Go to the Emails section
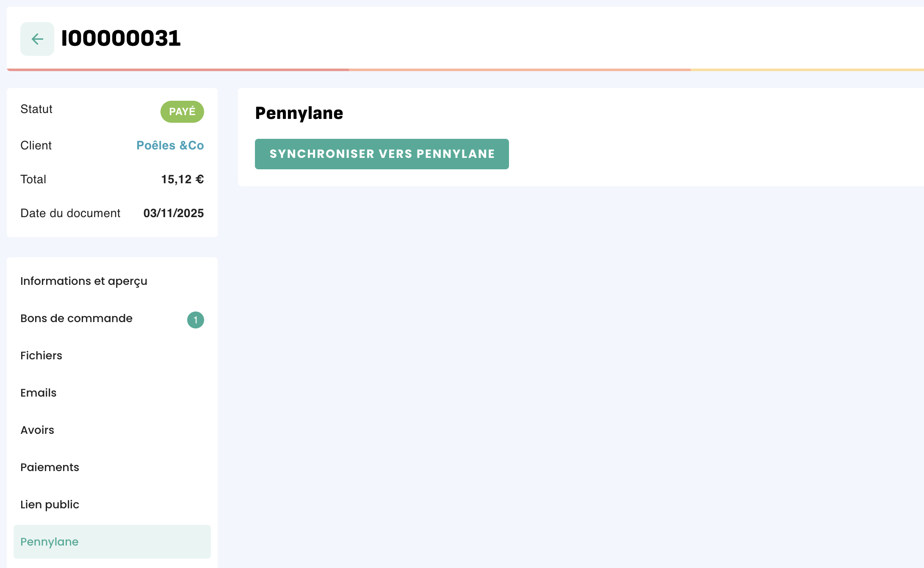924x568 pixels. [x=112, y=393]
